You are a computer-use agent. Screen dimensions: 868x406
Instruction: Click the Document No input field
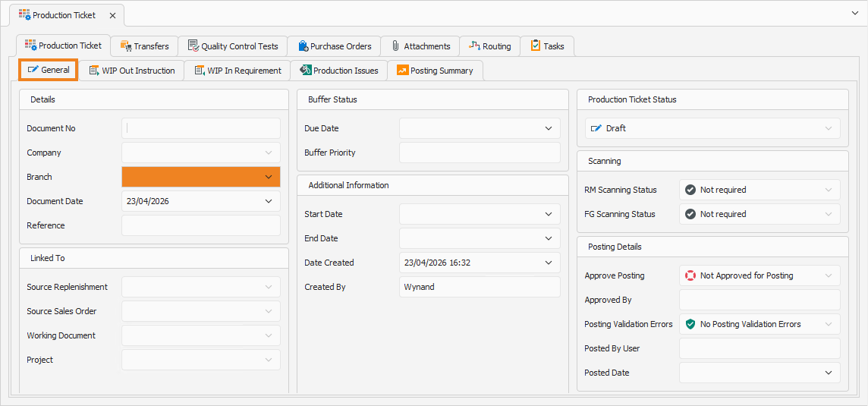(x=201, y=128)
